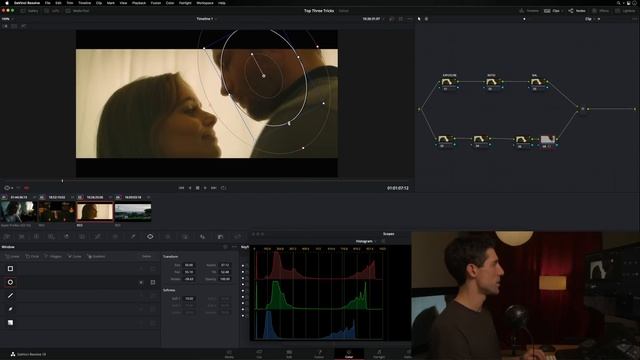Open the Tracker palette
640x360 pixels.
point(167,237)
